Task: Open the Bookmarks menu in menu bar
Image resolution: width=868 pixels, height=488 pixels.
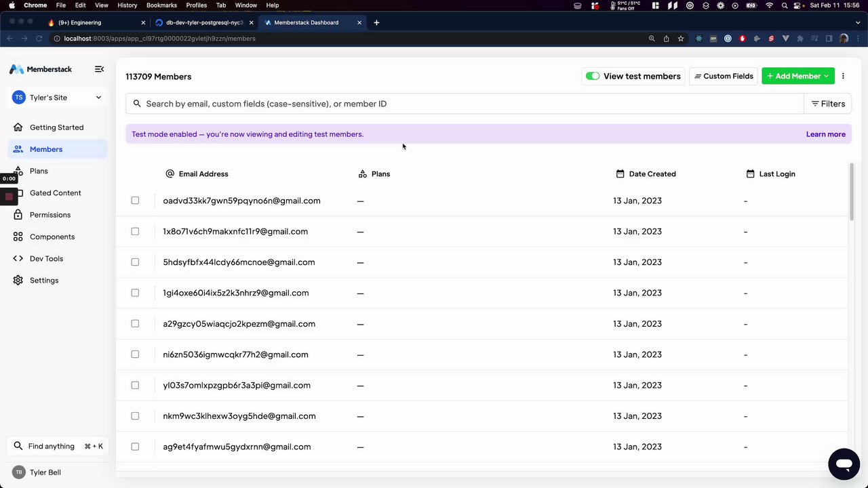Action: pyautogui.click(x=161, y=5)
